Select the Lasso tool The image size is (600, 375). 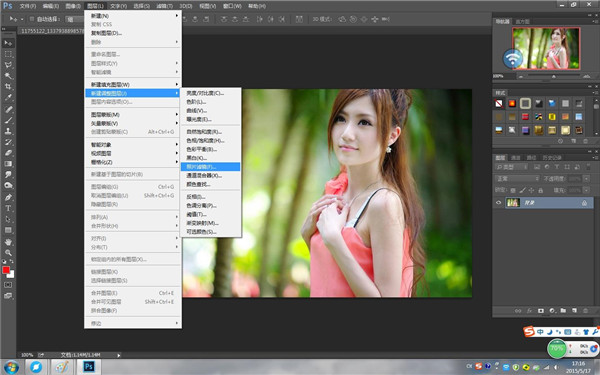pos(8,65)
